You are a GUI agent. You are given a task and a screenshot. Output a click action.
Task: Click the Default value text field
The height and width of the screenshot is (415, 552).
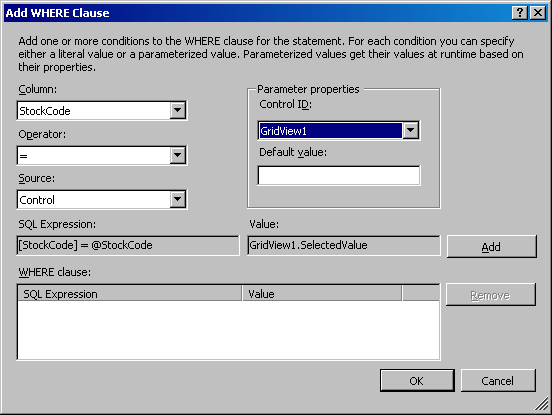pos(339,175)
